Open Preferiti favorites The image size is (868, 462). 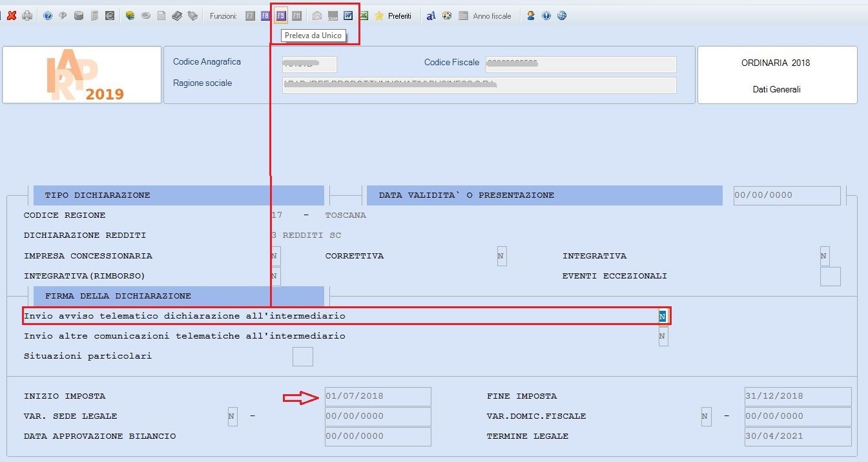point(393,16)
